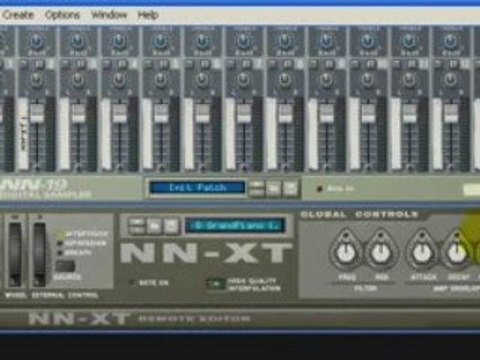Click NN-XT save patch disk icon
480x360 pixels.
point(171,226)
